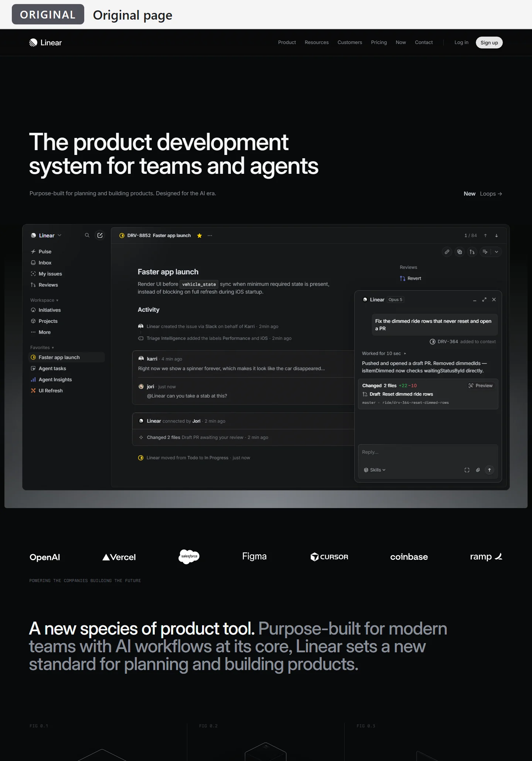Open Agent Insights under Favorites
Image resolution: width=532 pixels, height=761 pixels.
66,379
